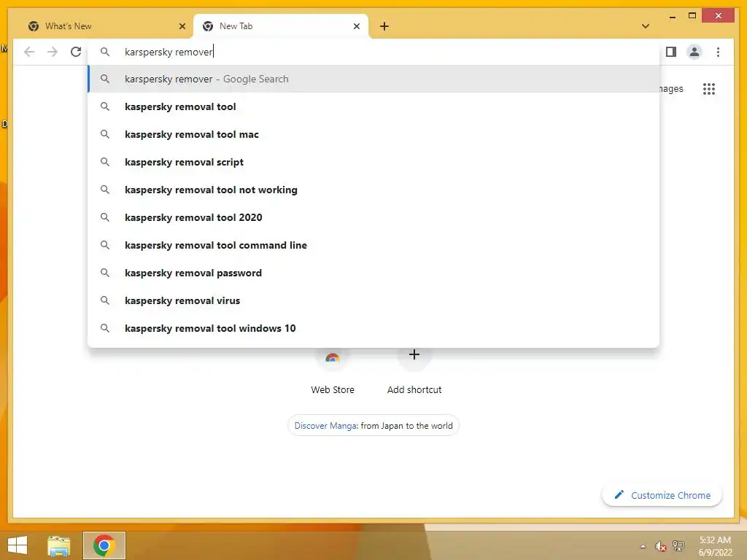Minimize the Chrome window
747x560 pixels.
(x=672, y=16)
